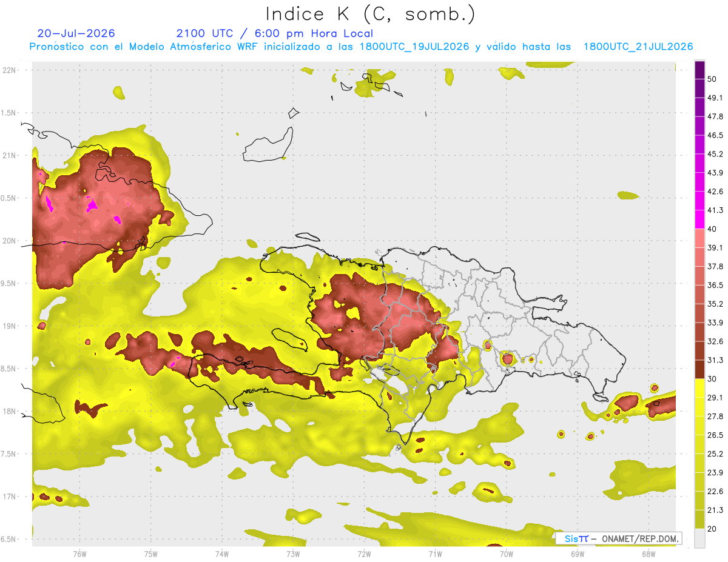
Task: Click the colorbar label "50"
Action: [712, 79]
